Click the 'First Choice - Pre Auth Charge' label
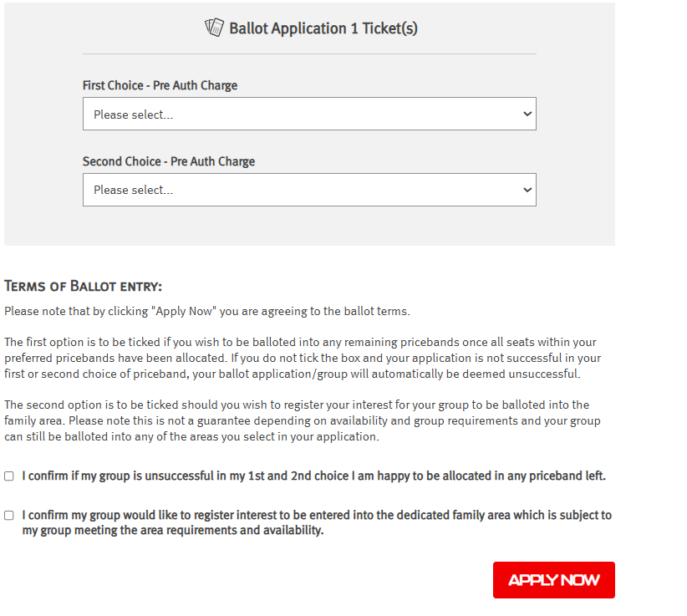687x616 pixels. coord(160,85)
